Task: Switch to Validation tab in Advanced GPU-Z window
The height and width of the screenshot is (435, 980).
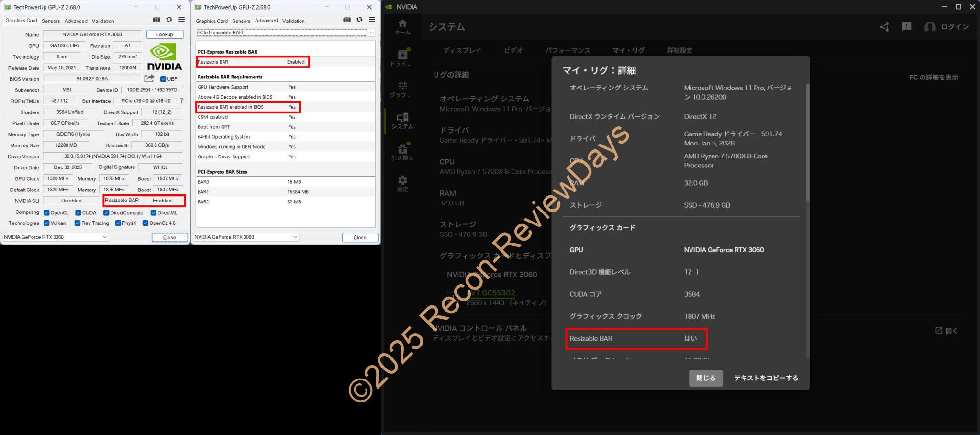Action: tap(293, 21)
